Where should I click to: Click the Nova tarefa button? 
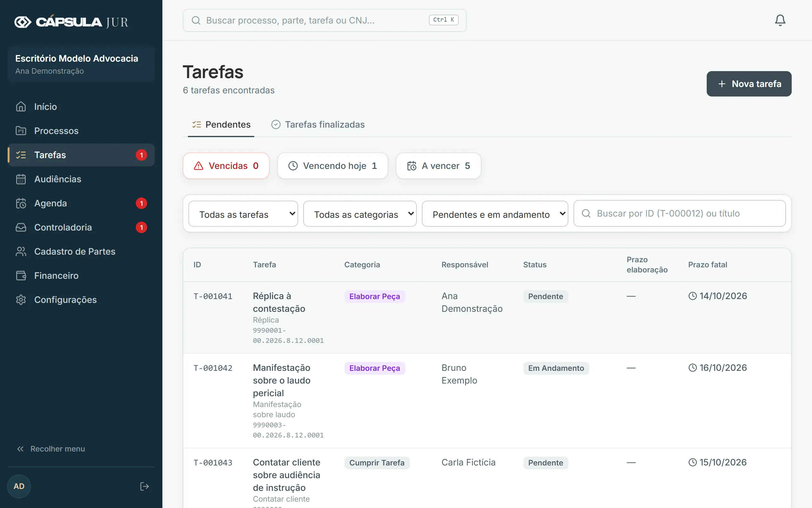749,84
